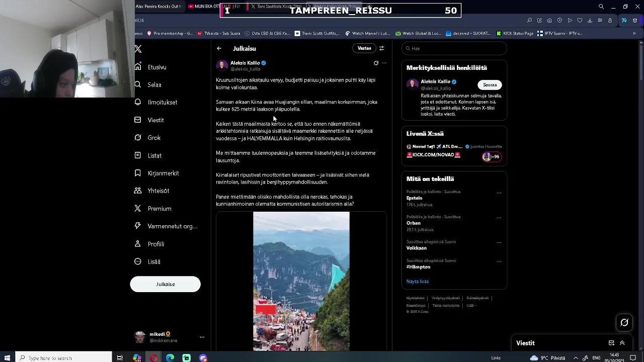
Task: Click the Lisää more-circle icon
Action: (x=138, y=261)
